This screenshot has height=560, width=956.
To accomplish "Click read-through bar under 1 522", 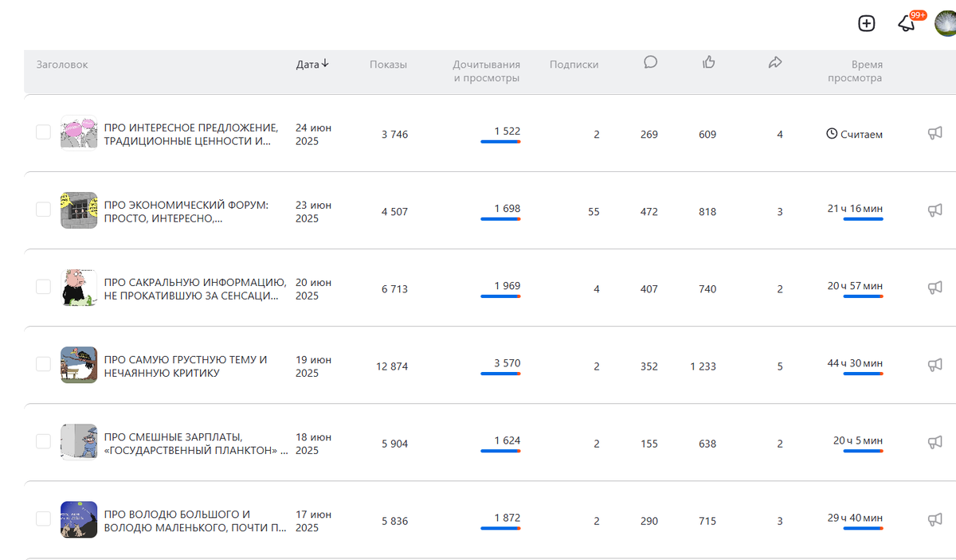I will pos(500,142).
